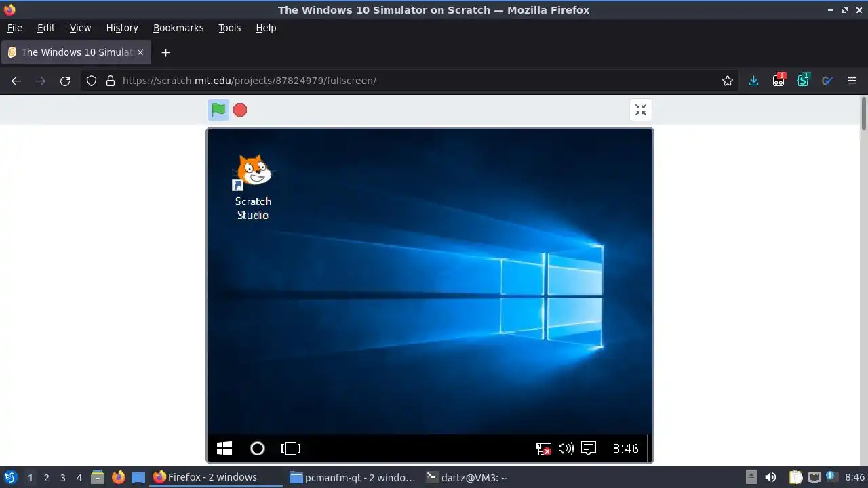Click the show desktop strip right of the simulated clock
This screenshot has width=868, height=488.
coord(649,448)
